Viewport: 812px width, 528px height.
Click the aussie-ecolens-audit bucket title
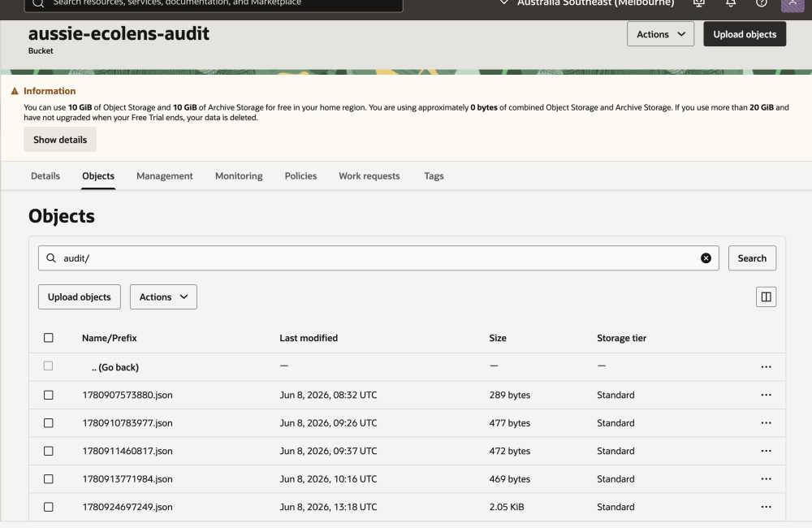tap(119, 33)
